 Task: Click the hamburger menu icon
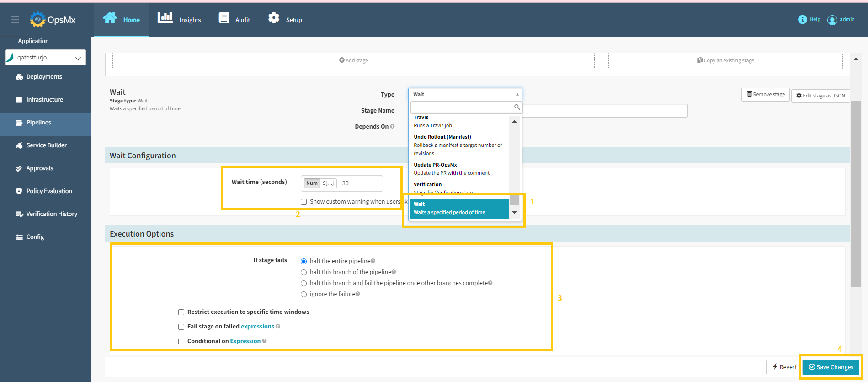(x=15, y=20)
